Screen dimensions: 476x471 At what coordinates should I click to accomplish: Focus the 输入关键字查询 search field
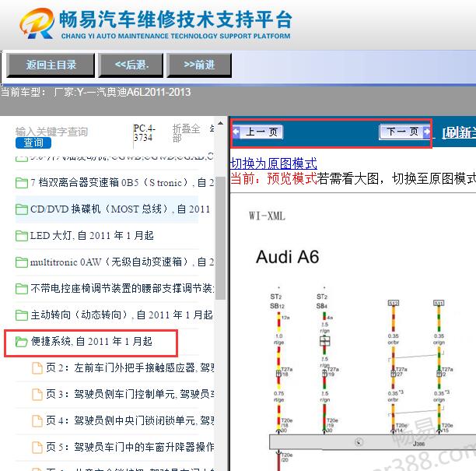coord(51,132)
